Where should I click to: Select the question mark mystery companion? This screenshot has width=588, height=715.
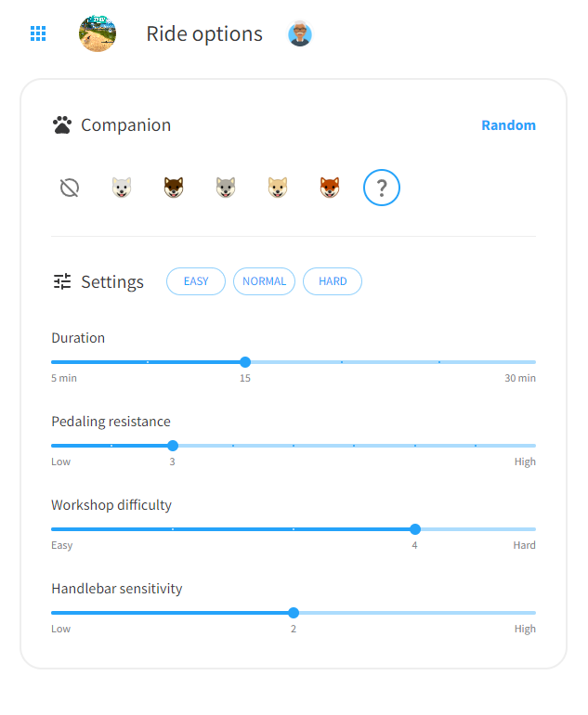pyautogui.click(x=382, y=188)
